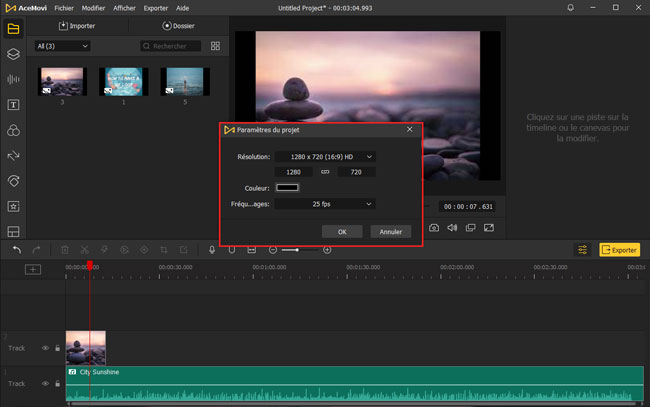Toggle the aspect ratio link between 1280 and 720
The height and width of the screenshot is (407, 650).
click(x=324, y=172)
